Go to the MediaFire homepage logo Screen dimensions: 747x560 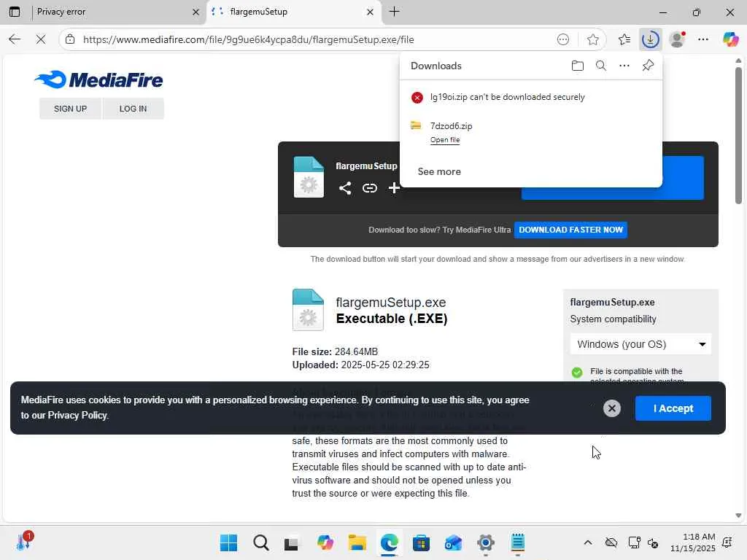(98, 79)
